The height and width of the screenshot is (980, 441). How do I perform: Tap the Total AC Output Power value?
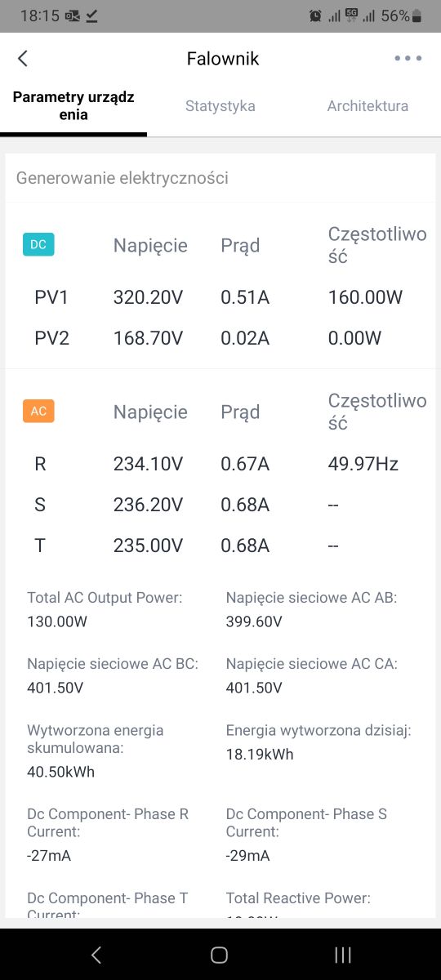coord(57,621)
